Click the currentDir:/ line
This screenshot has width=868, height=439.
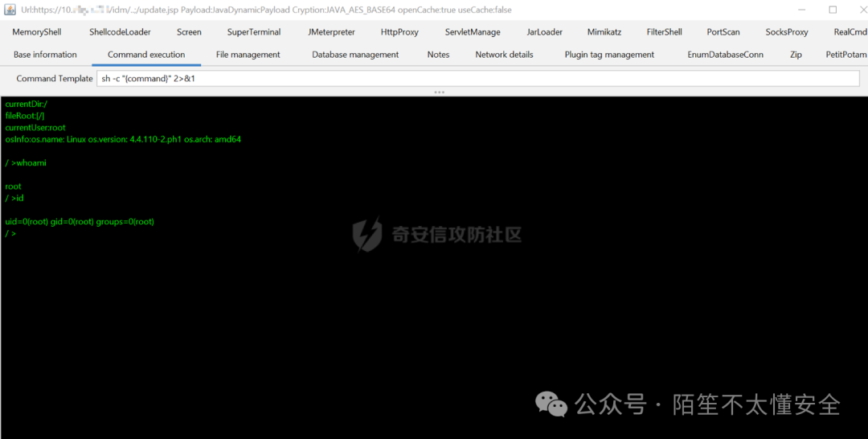(26, 104)
